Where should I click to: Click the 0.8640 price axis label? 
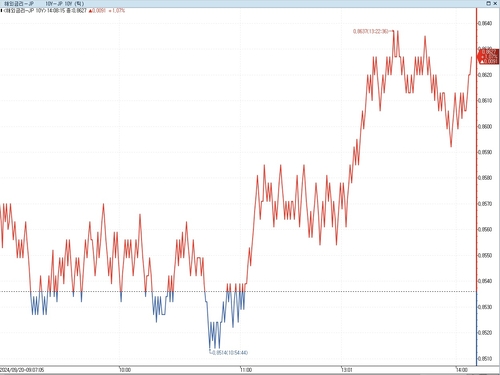485,23
